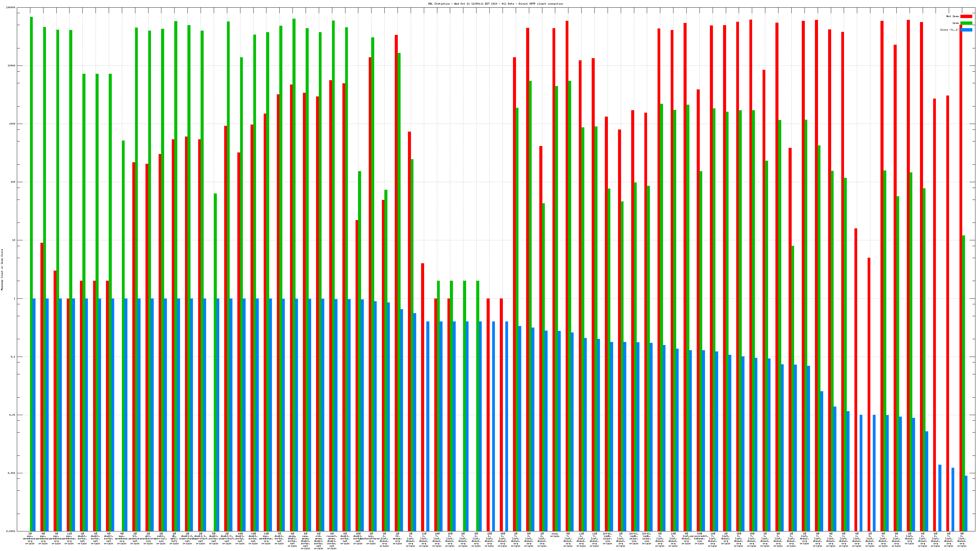Click the 'none origin' x-axis label
The image size is (980, 551).
click(x=555, y=535)
